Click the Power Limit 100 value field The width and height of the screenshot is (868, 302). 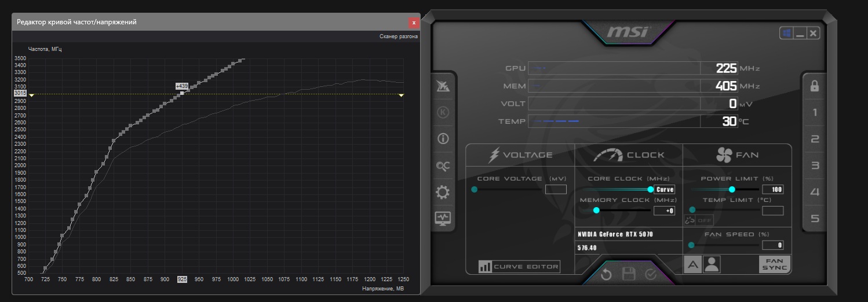click(772, 189)
